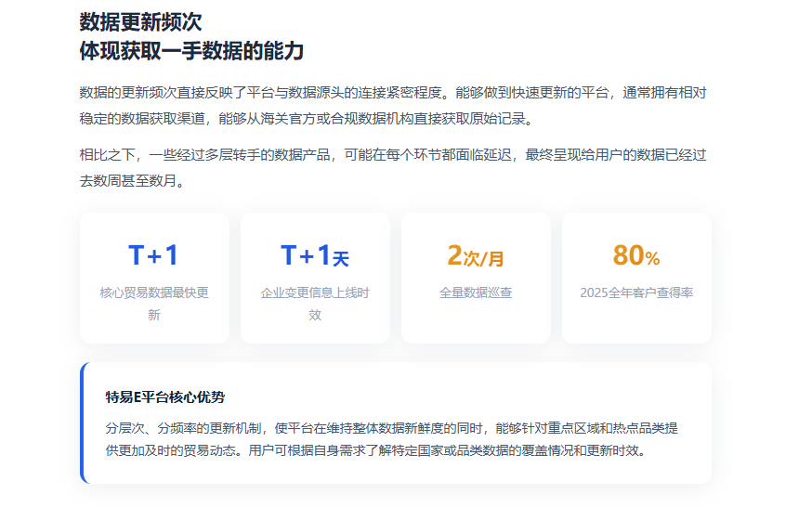
Task: Click the paragraph starting with '相比之下'
Action: [393, 168]
